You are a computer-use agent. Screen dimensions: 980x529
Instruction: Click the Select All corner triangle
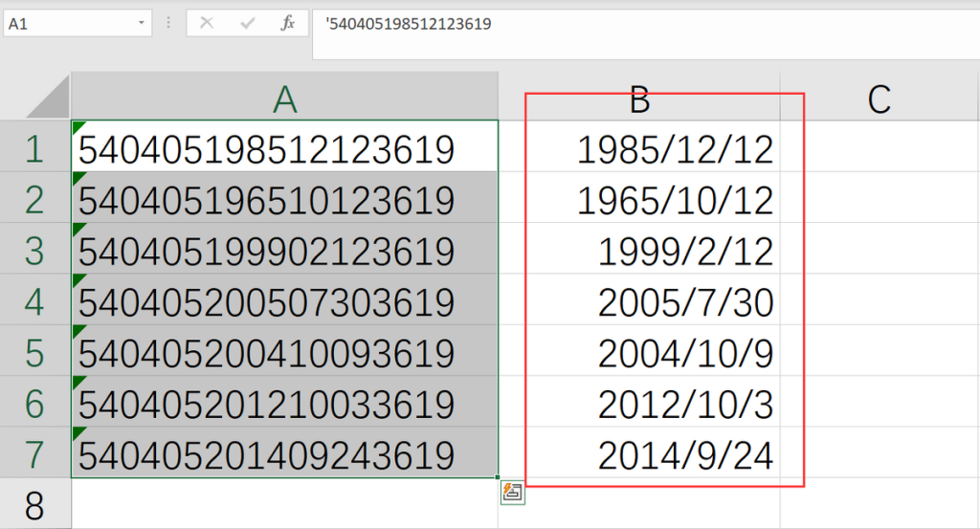click(x=48, y=97)
